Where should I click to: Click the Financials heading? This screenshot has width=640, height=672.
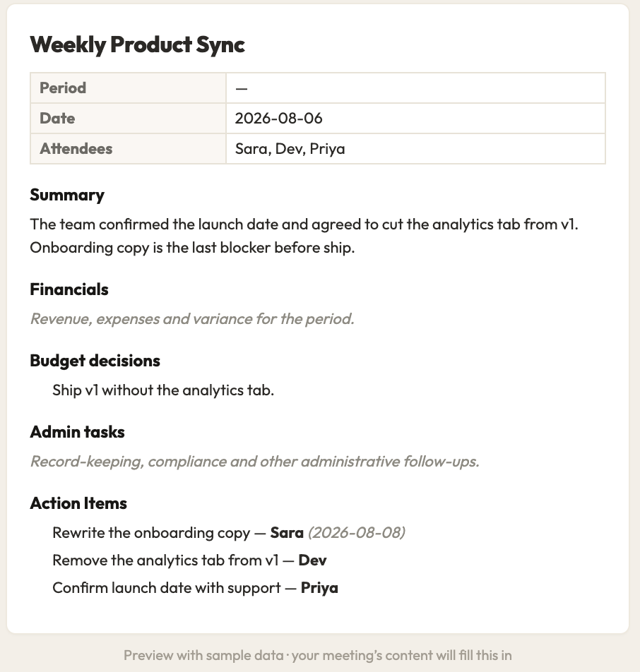(69, 289)
